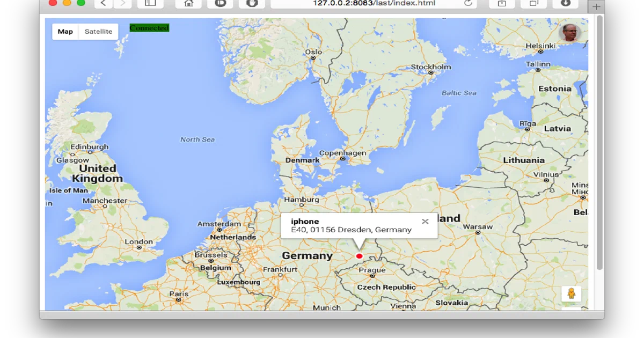Click the Estonia country label
Viewport: 644px width, 338px height.
[x=554, y=89]
